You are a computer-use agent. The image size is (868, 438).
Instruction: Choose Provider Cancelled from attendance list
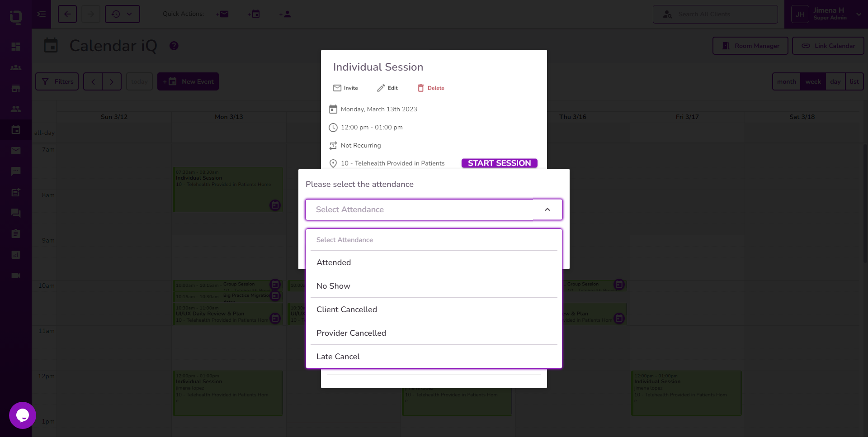pyautogui.click(x=434, y=333)
